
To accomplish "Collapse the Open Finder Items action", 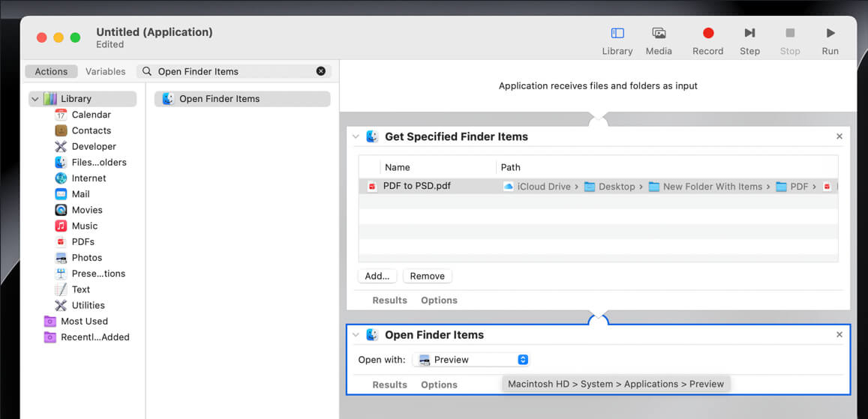I will 356,335.
